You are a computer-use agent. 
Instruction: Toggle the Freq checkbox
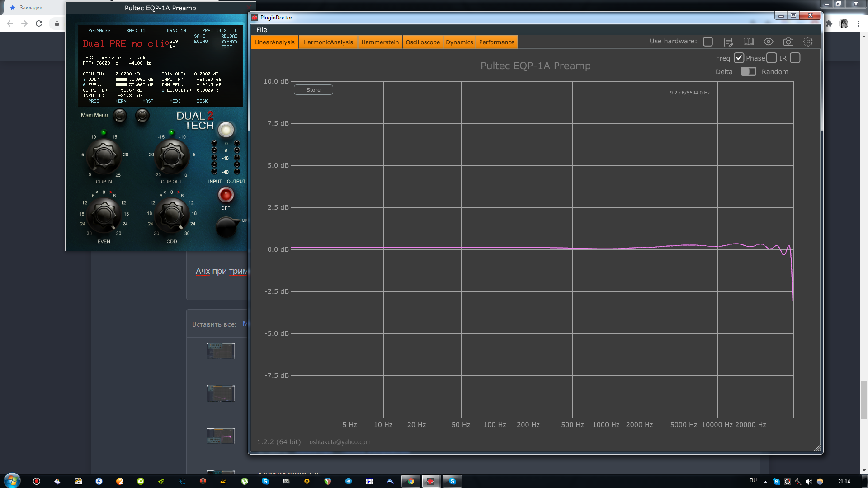[x=739, y=58]
